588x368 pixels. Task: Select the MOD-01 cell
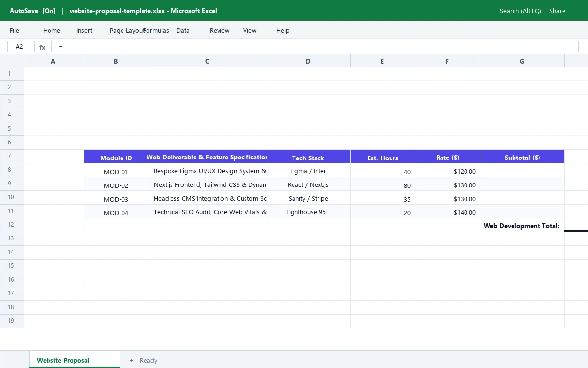(117, 170)
